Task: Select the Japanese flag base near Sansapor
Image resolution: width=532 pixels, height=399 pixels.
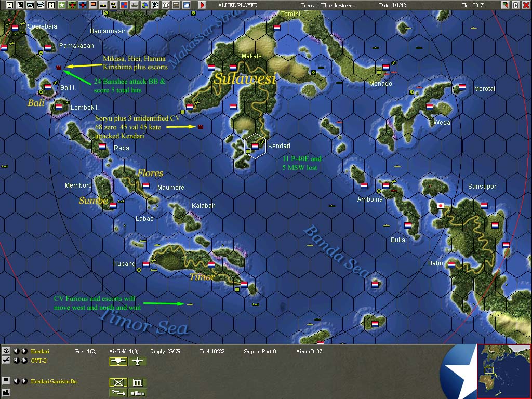Action: tap(441, 206)
